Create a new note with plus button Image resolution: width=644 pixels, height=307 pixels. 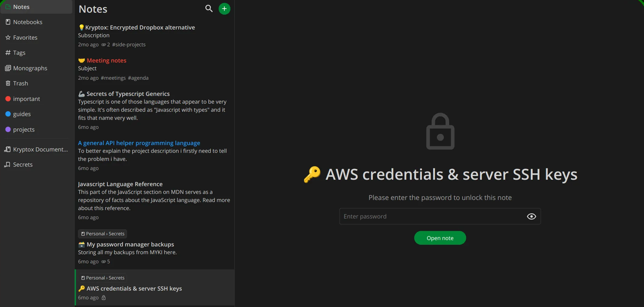(224, 9)
